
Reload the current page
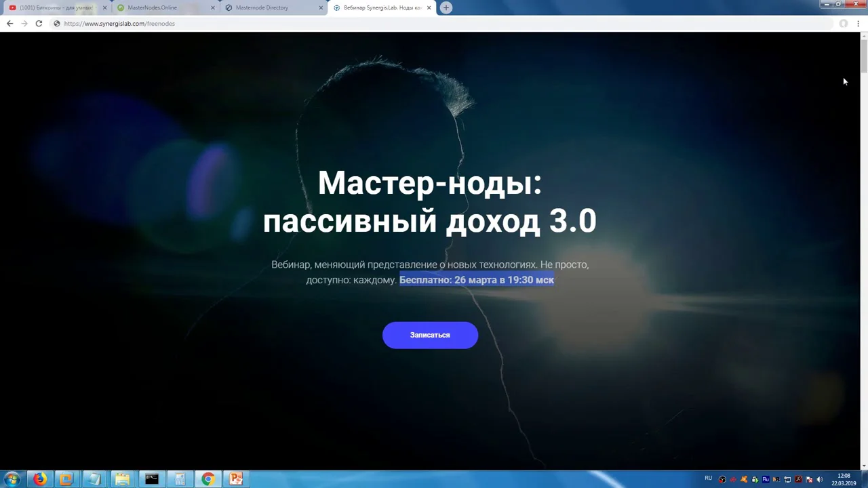[39, 24]
